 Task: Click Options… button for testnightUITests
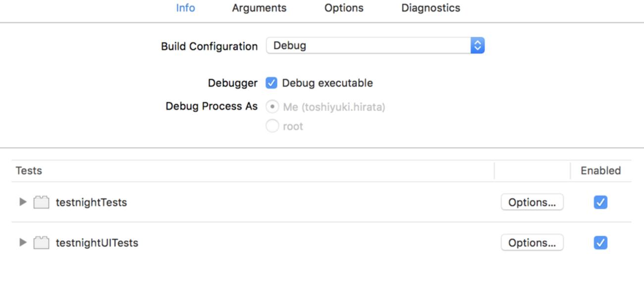coord(532,243)
